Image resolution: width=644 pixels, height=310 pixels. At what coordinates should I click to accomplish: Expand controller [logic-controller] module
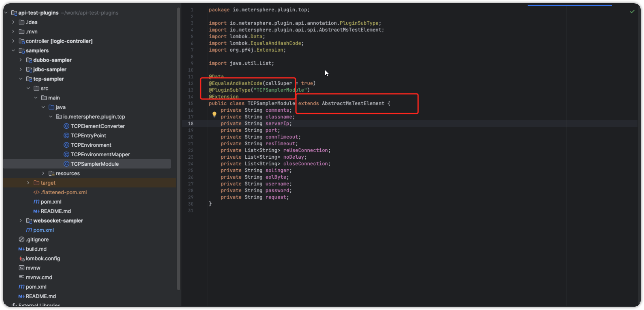click(x=13, y=41)
